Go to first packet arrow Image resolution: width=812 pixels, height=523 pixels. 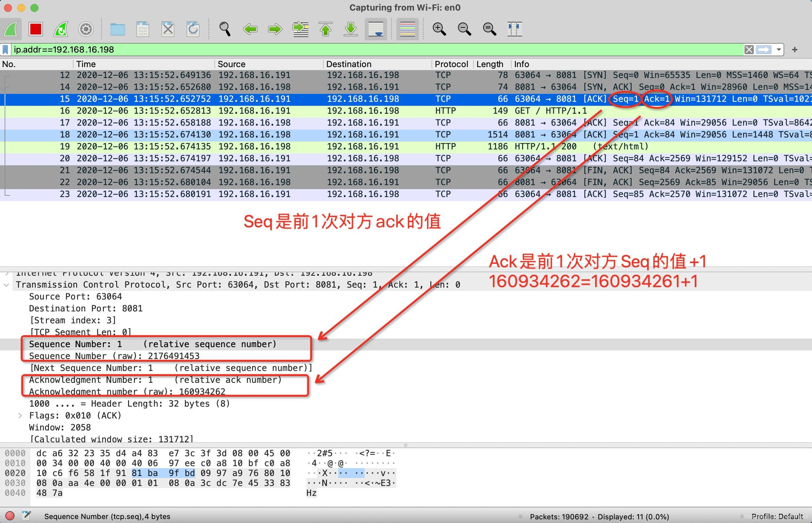(325, 29)
